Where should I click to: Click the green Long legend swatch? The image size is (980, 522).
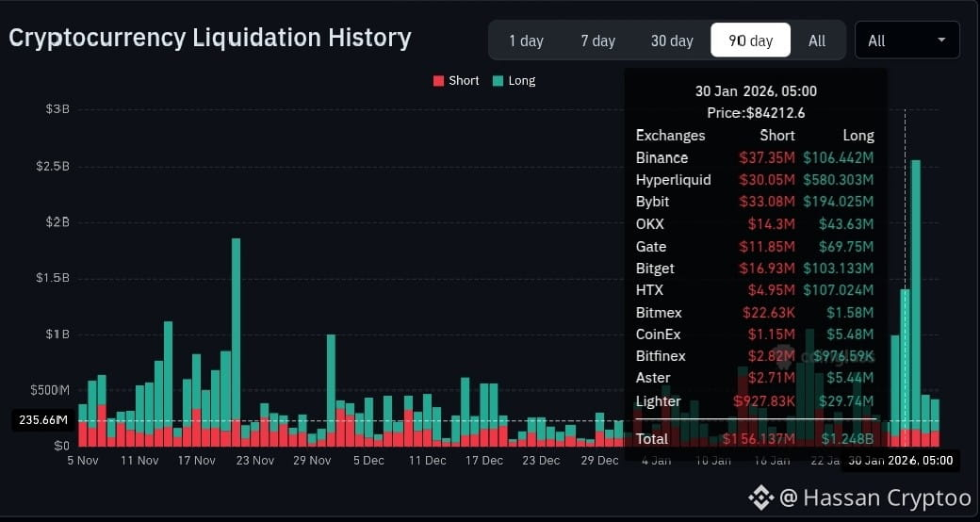click(498, 81)
